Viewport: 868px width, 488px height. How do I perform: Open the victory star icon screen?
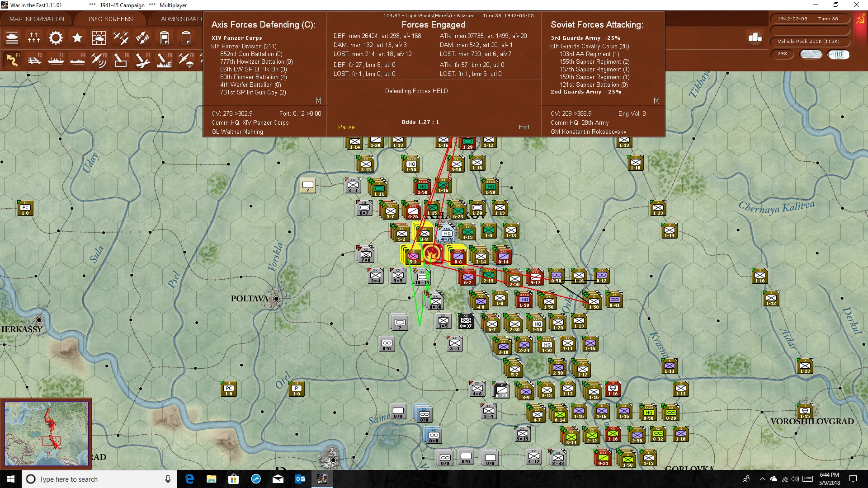[x=77, y=38]
